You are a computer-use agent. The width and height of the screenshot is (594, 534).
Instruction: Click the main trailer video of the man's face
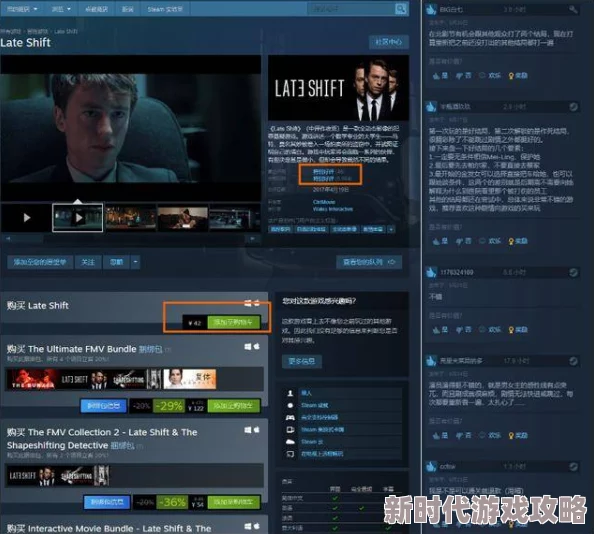pos(131,128)
